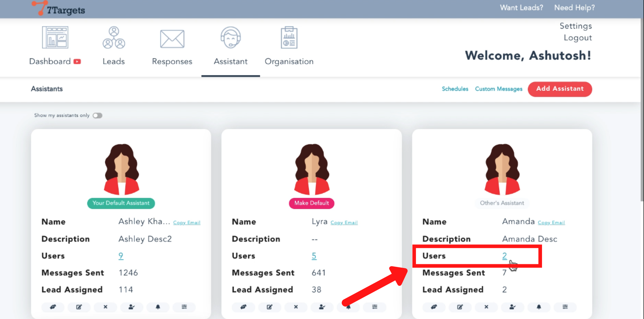Open the sliders settings icon on Amanda's card
The height and width of the screenshot is (319, 644).
(565, 307)
